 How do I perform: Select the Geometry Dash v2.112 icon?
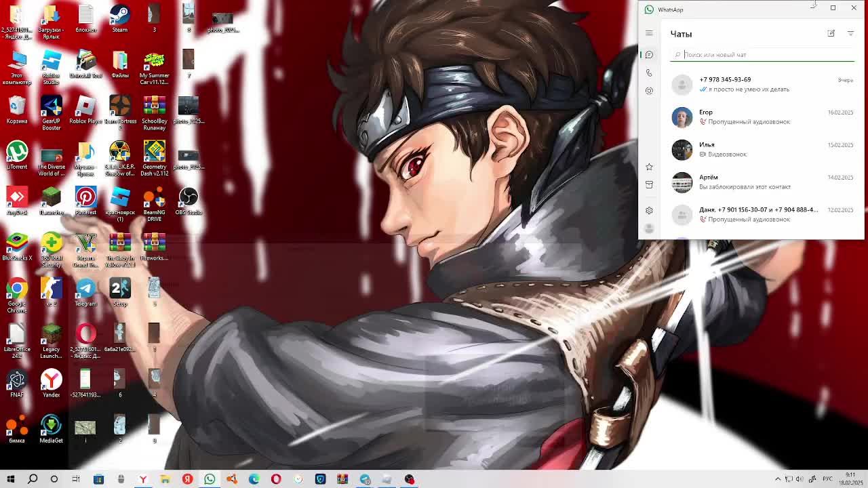click(x=154, y=159)
